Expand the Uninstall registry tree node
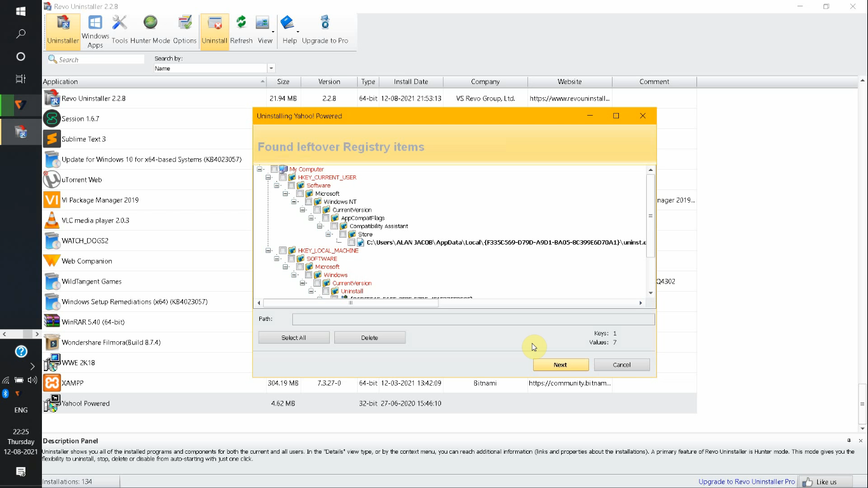Viewport: 868px width, 488px height. [x=310, y=290]
